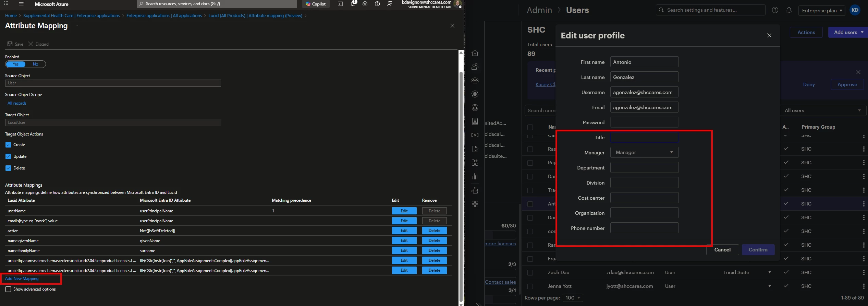Click the kdavignon account avatar in Azure

[x=457, y=4]
